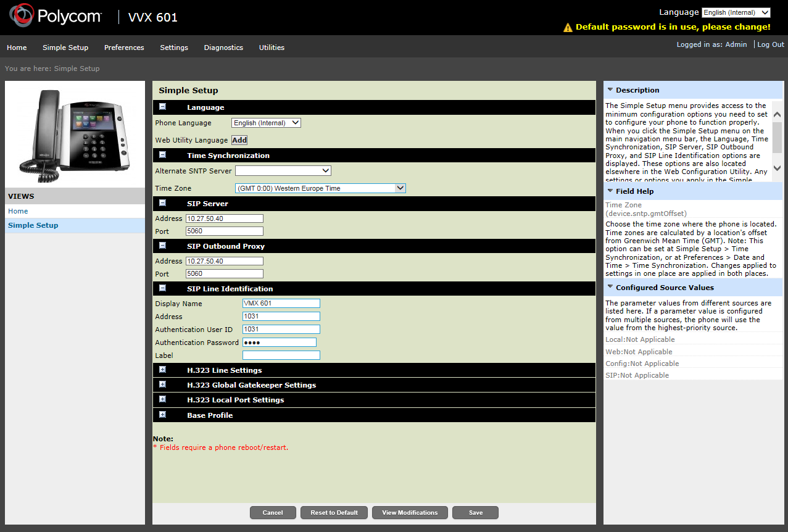Collapse the SIP Outbound Proxy section icon
Screen dimensions: 788x532
coord(162,246)
